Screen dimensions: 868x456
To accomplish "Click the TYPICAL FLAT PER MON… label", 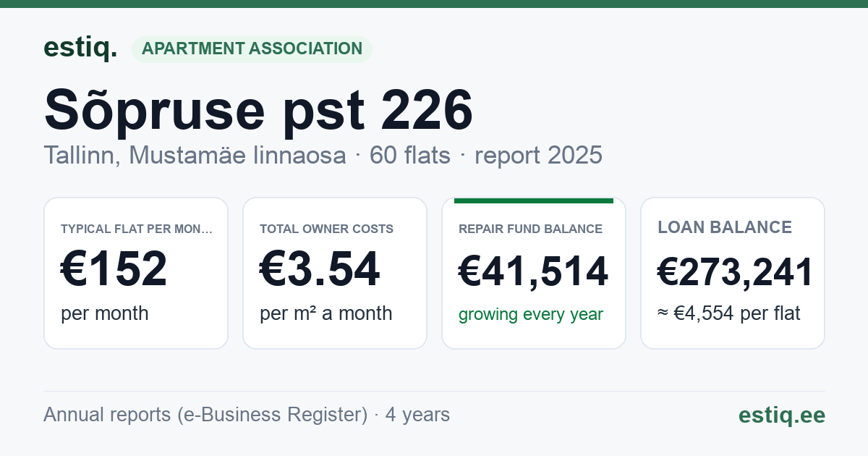I will [137, 229].
